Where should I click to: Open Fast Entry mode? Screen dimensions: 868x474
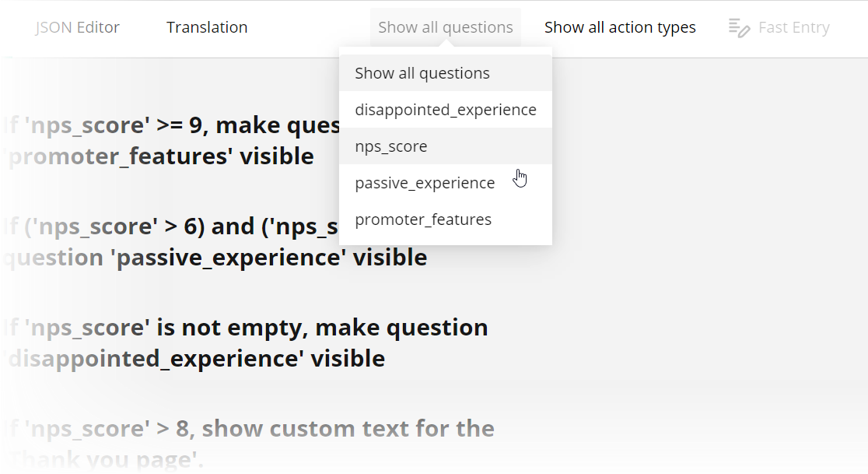tap(778, 26)
